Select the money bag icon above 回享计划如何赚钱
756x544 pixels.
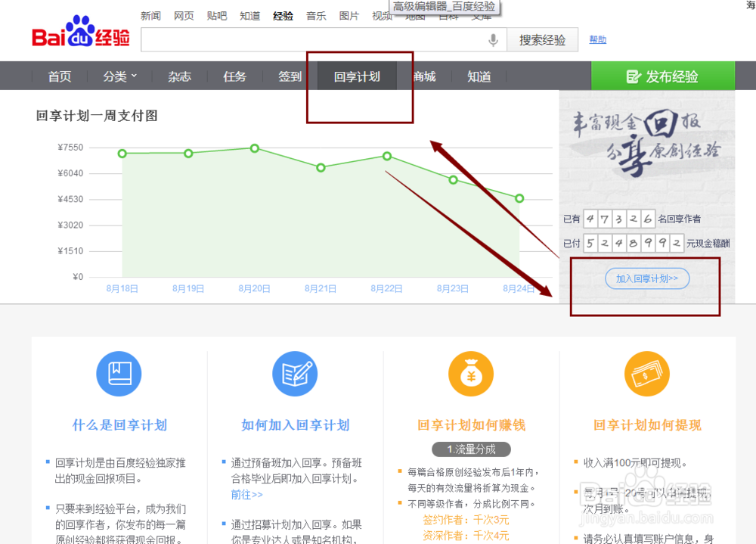(x=471, y=374)
